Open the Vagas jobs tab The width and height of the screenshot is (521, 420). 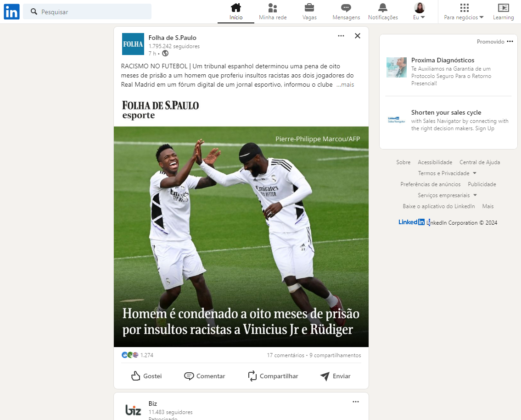point(309,11)
